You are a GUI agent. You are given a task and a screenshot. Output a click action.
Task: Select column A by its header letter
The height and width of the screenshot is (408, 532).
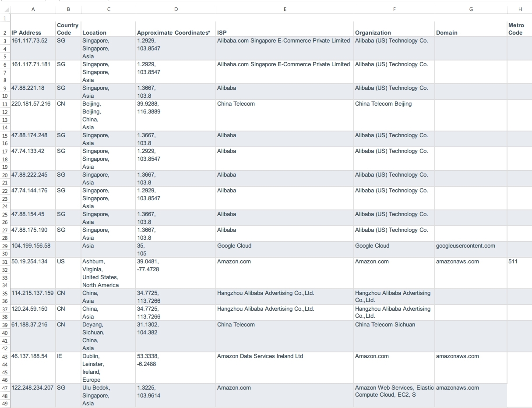tap(33, 9)
